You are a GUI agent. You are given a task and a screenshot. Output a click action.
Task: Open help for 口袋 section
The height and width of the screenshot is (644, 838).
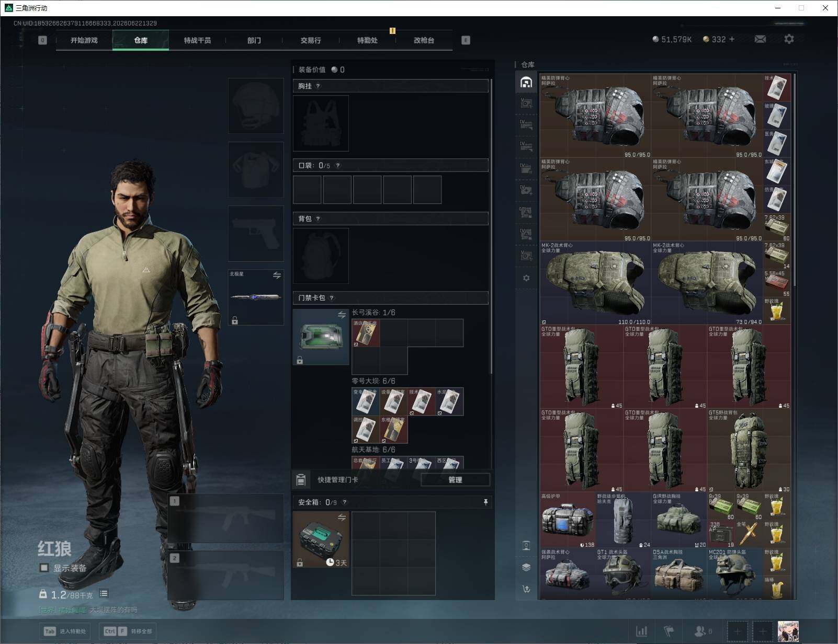tap(338, 166)
